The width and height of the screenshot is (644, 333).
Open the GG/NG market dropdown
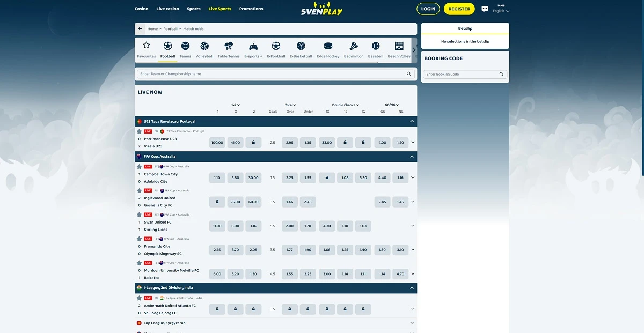point(392,105)
